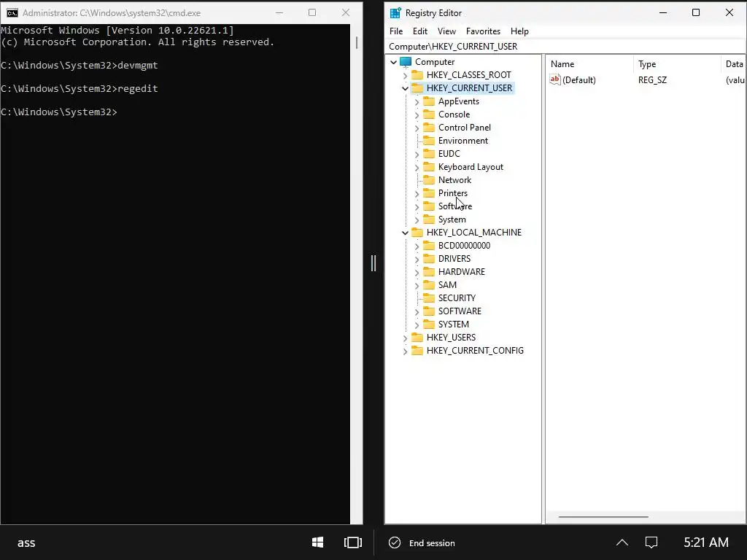Expand the uppercase SOFTWARE subkey arrow
This screenshot has height=560, width=747.
pyautogui.click(x=417, y=311)
